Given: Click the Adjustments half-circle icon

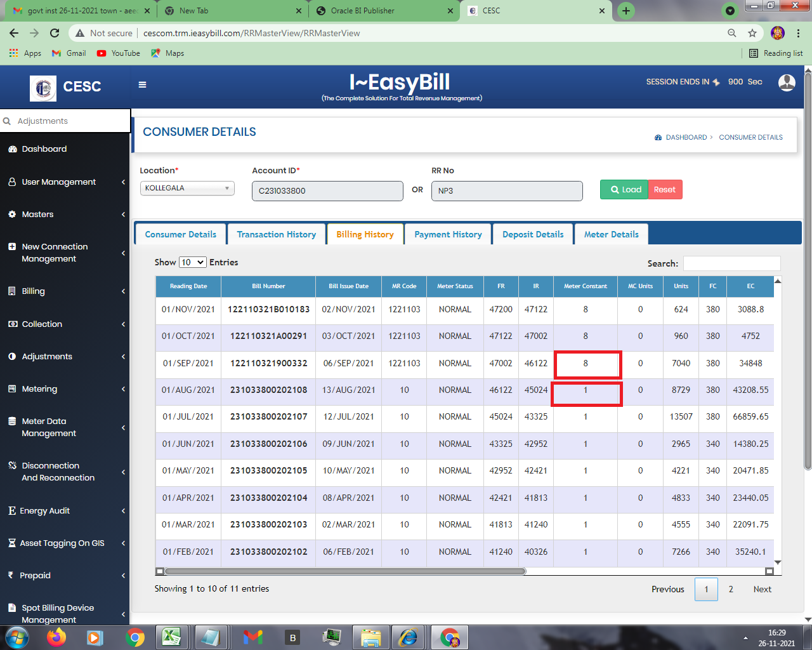Looking at the screenshot, I should click(x=12, y=357).
